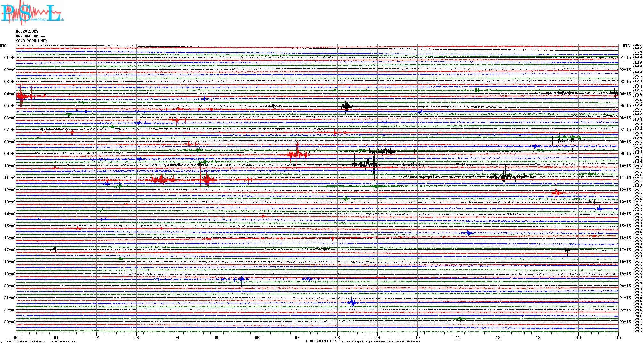The width and height of the screenshot is (644, 346).
Task: Click the 08 minute axis tick label
Action: 337,338
